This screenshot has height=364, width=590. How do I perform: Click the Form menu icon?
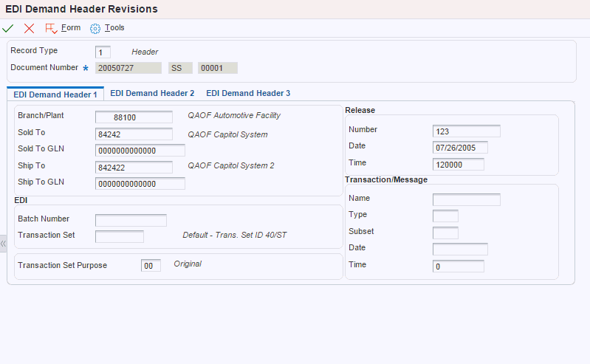(x=51, y=28)
